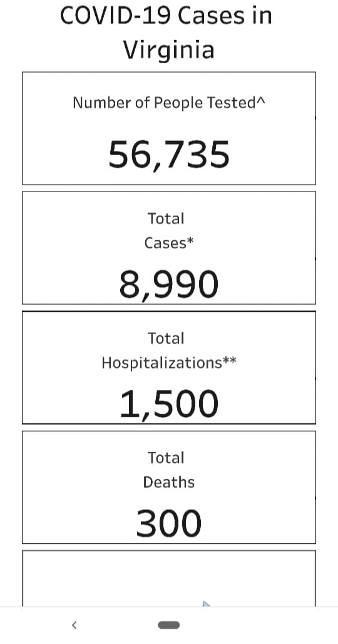
Task: Open the Number of People Tested card
Action: (x=169, y=128)
